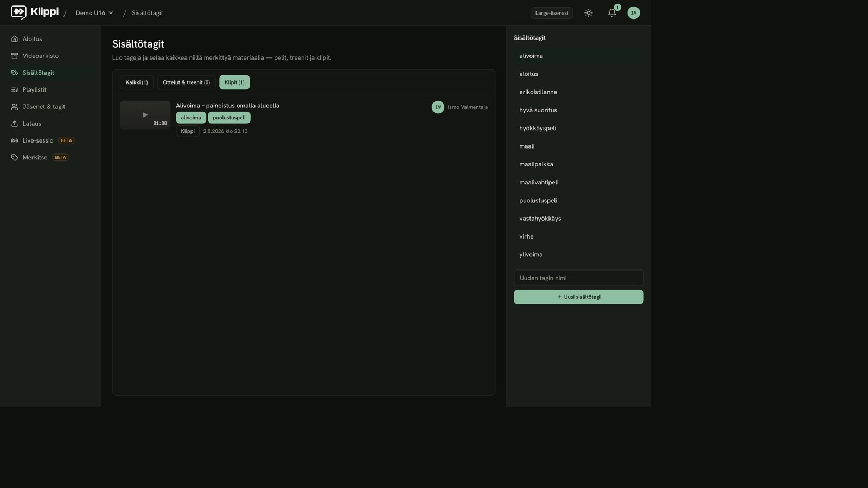Click the Klippi logo icon
868x488 pixels.
pos(18,12)
